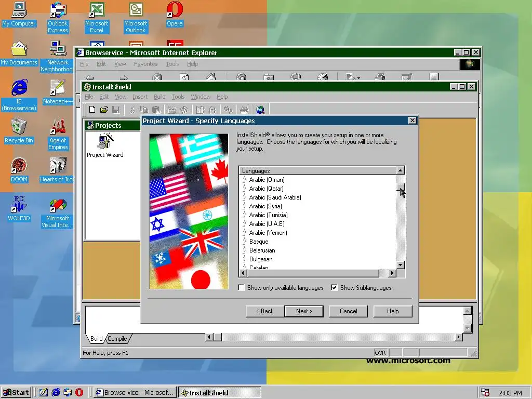
Task: Click the Help button in Project Wizard
Action: (x=393, y=311)
